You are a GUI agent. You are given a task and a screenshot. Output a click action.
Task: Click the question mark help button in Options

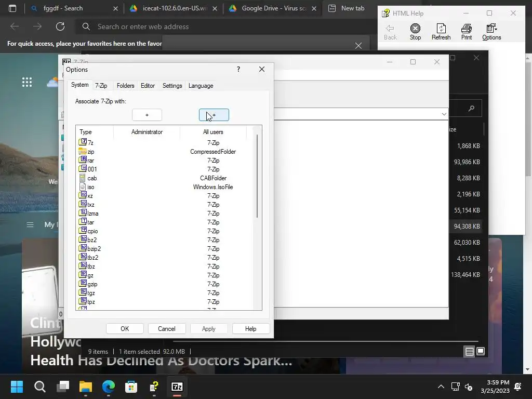(238, 69)
